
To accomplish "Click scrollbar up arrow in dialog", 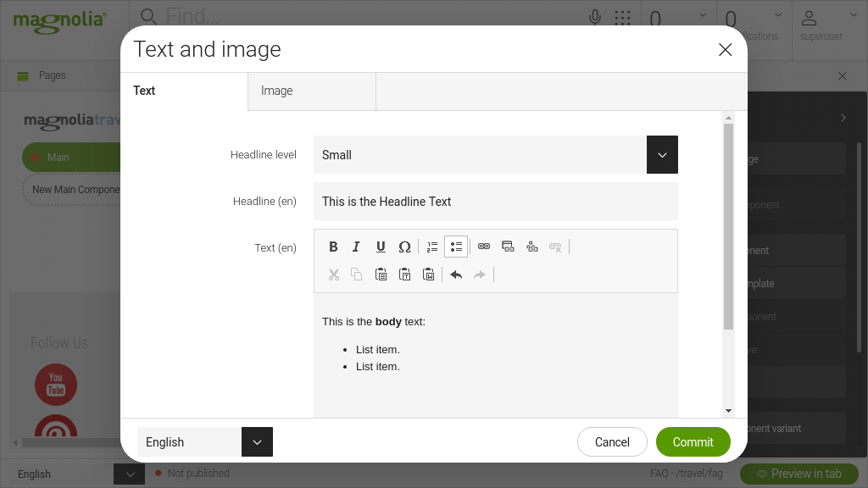I will point(728,118).
